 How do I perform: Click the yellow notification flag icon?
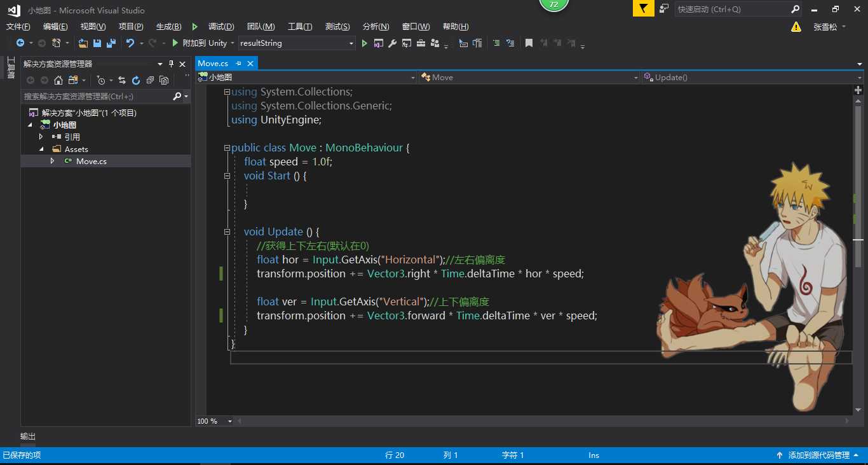coord(643,9)
